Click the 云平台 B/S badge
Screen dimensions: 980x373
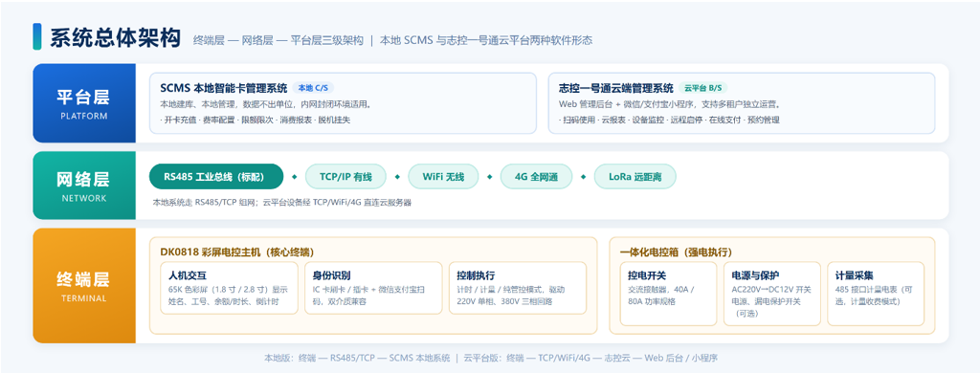tap(703, 88)
